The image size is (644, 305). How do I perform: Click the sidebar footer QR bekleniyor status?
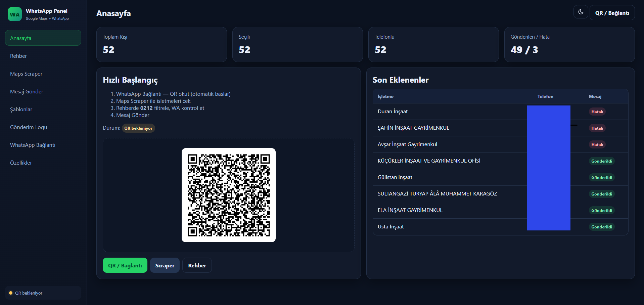coord(43,293)
